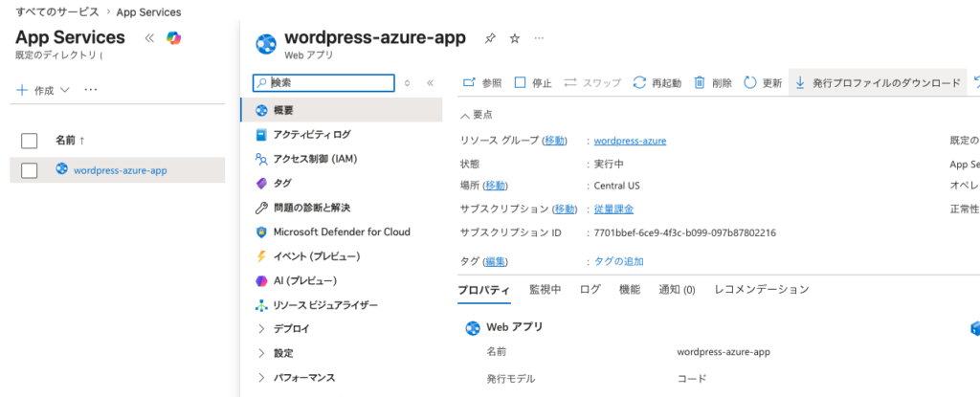This screenshot has height=397, width=980.
Task: Click the subscription ID value 7701bbef
Action: (684, 232)
